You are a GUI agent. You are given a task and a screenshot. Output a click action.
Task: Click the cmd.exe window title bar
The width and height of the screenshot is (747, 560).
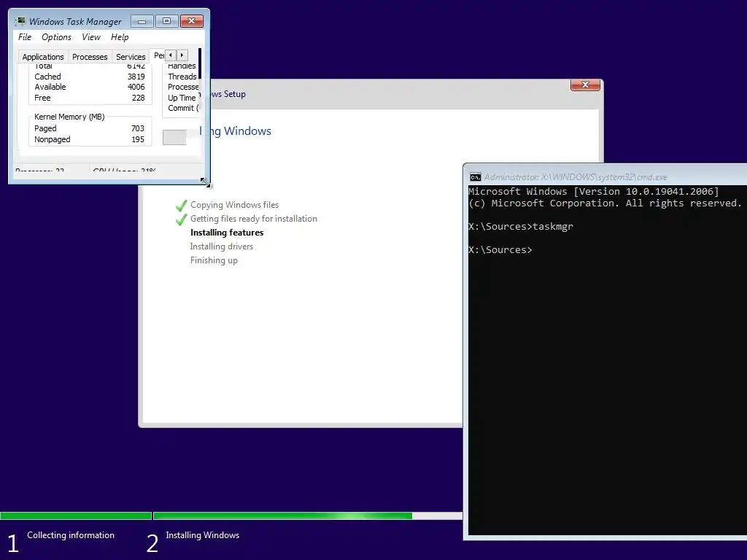605,176
